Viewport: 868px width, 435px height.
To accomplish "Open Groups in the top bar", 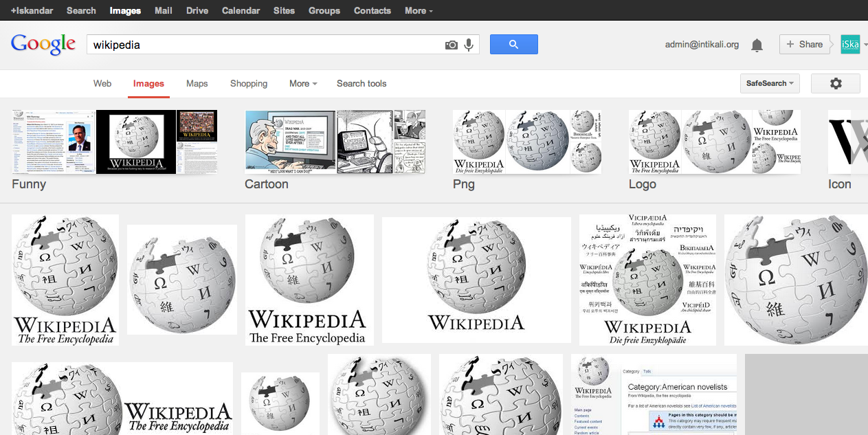I will tap(324, 10).
